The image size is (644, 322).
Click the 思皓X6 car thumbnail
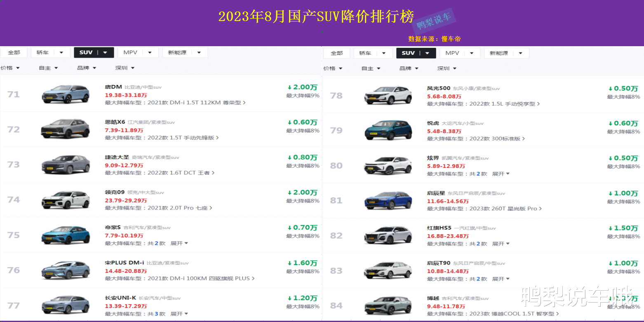pos(66,129)
